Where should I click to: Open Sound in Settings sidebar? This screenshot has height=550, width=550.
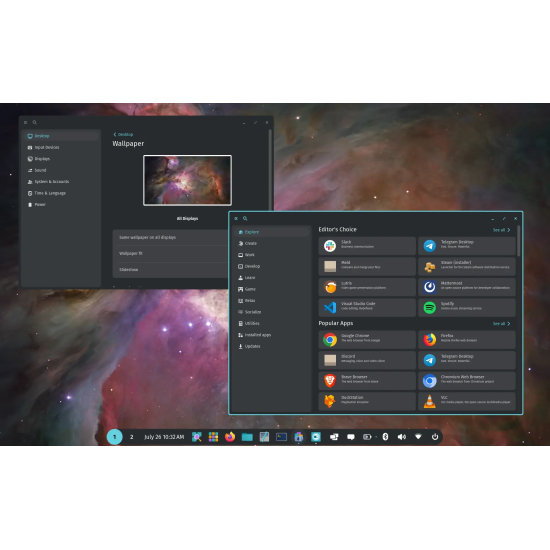tap(61, 170)
